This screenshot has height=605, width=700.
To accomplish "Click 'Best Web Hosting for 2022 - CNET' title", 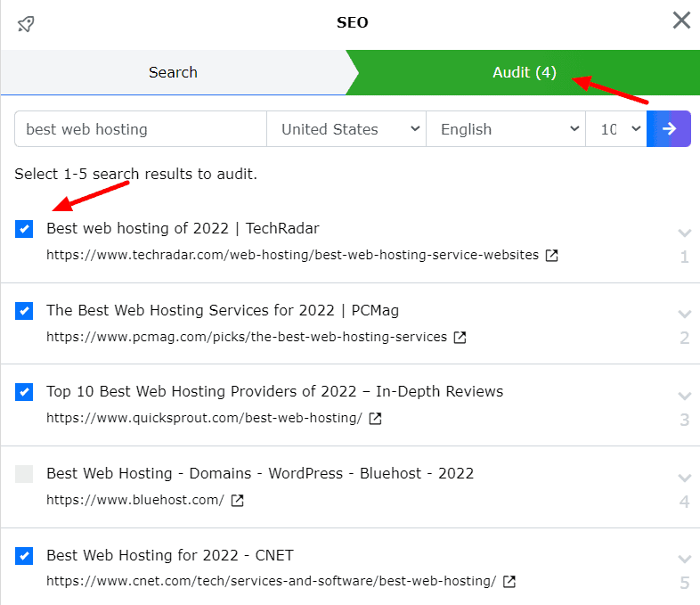I will click(x=170, y=555).
